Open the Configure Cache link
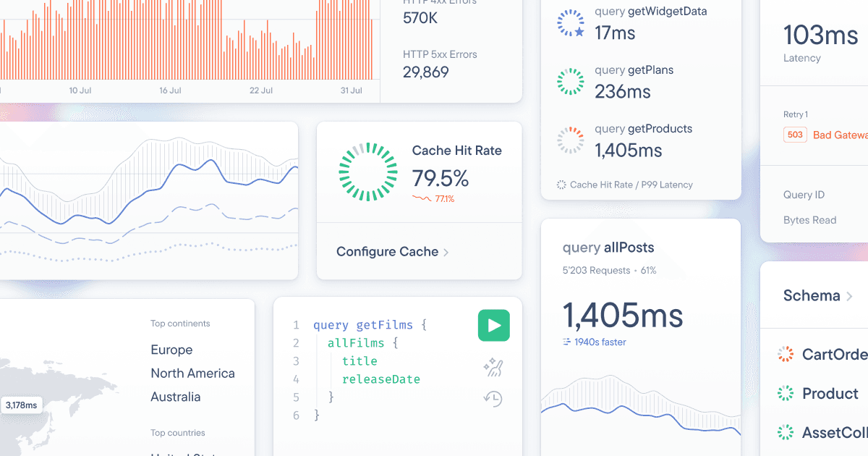 pyautogui.click(x=387, y=252)
